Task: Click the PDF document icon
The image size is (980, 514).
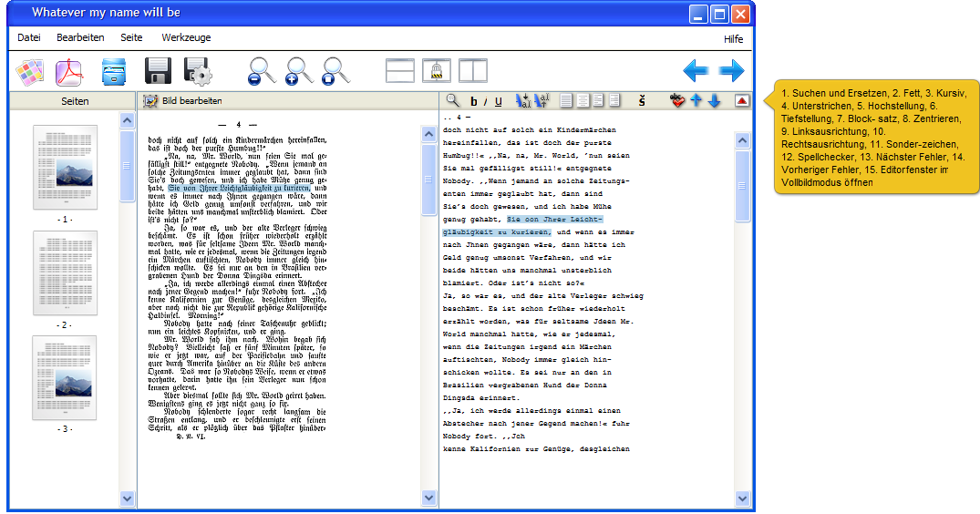Action: (68, 72)
